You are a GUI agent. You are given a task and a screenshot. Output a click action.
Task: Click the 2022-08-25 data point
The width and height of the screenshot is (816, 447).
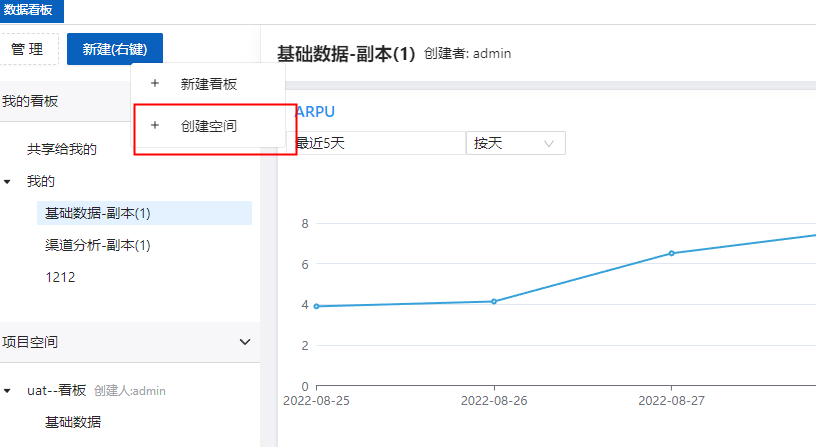coord(316,306)
